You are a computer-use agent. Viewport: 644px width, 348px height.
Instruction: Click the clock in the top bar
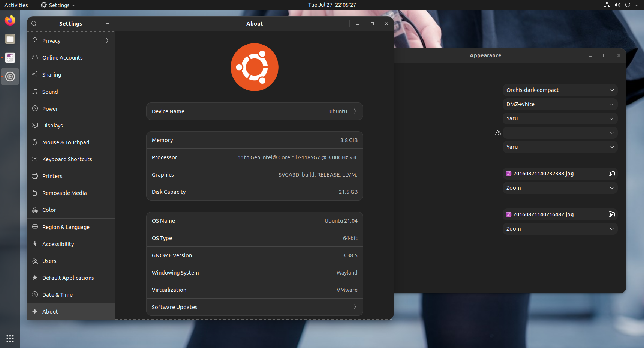tap(331, 5)
